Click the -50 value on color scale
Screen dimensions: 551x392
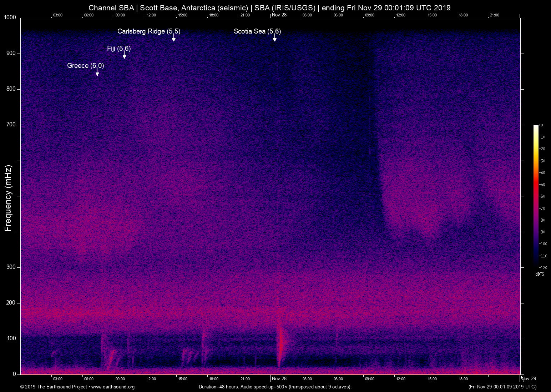point(542,185)
